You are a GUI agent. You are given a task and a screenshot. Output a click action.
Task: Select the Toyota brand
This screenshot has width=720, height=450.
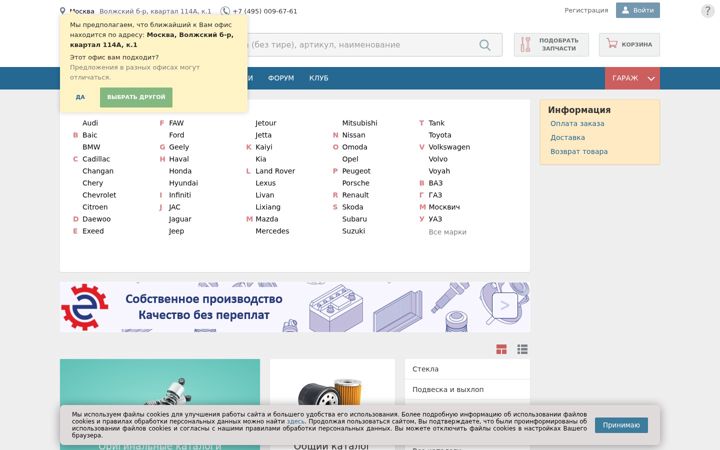(439, 135)
